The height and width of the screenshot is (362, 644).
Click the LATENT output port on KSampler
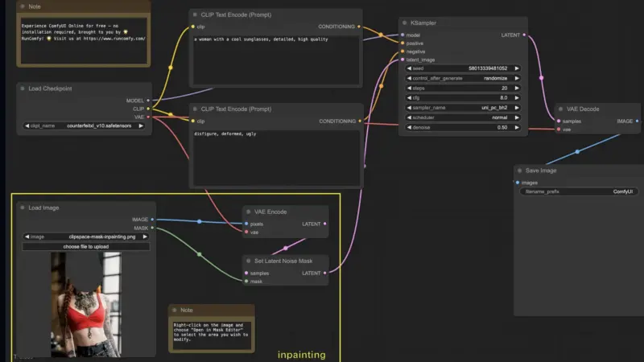pyautogui.click(x=525, y=35)
